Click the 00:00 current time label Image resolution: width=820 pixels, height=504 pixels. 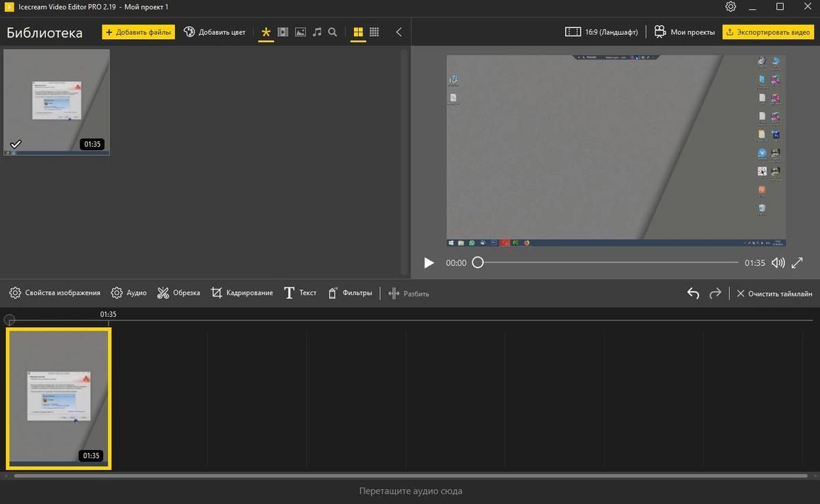tap(456, 263)
